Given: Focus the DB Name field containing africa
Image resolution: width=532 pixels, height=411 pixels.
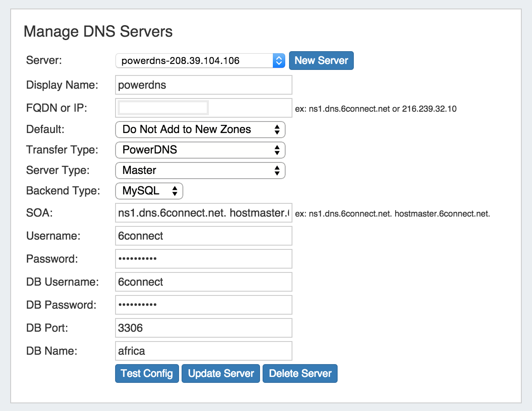Looking at the screenshot, I should [x=203, y=351].
